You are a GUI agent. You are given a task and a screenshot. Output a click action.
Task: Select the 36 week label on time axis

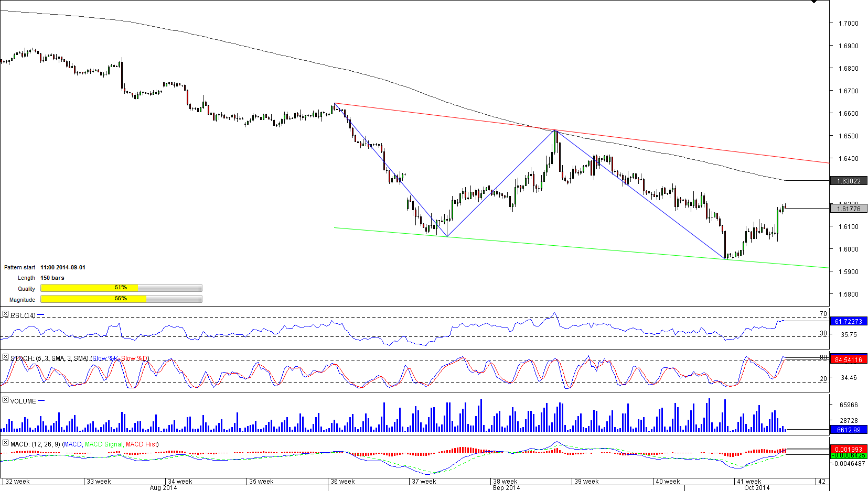342,481
